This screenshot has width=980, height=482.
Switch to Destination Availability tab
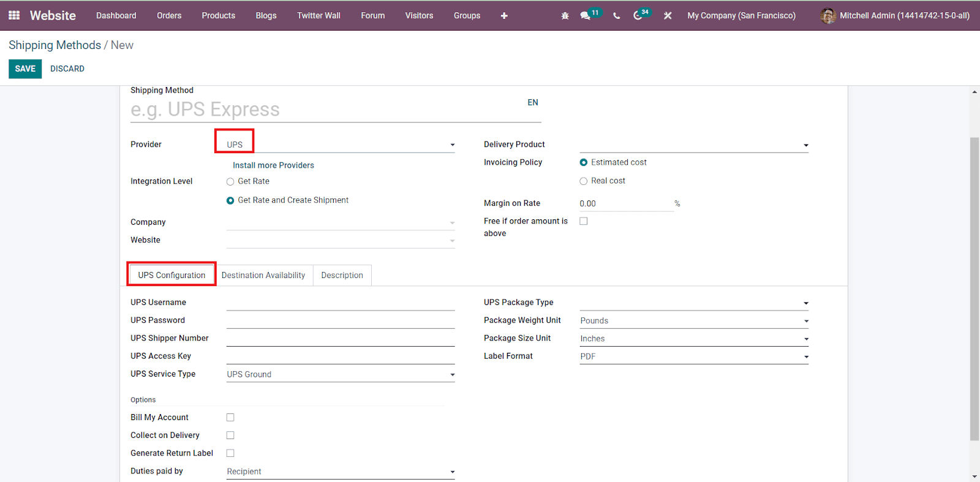point(263,275)
